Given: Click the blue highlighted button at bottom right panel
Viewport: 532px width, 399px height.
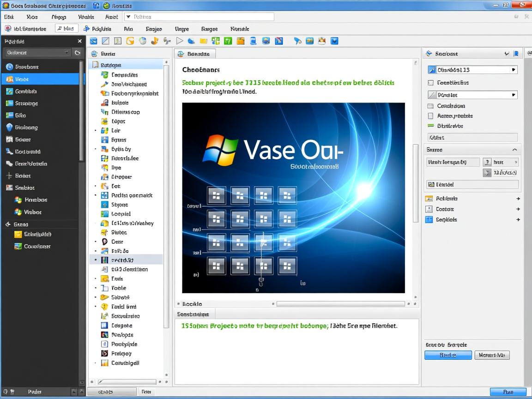Looking at the screenshot, I should tap(448, 355).
